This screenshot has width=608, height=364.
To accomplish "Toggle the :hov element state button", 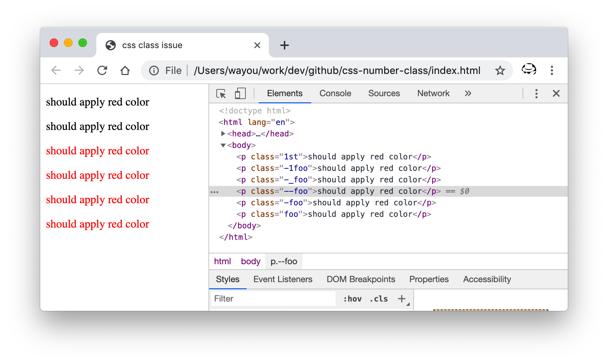I will (352, 299).
